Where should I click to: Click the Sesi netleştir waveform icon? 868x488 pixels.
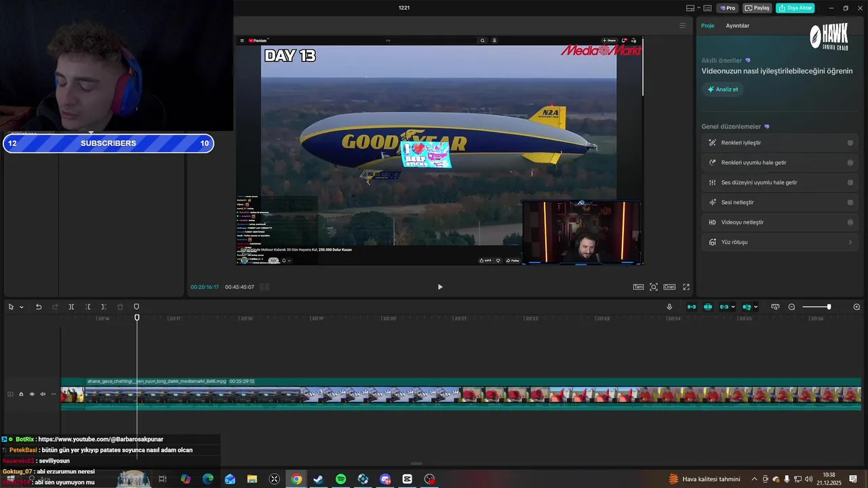(x=712, y=203)
